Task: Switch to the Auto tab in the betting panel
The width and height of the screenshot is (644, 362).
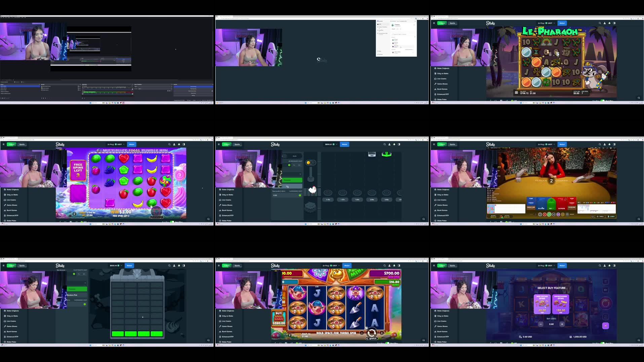Action: tap(295, 156)
